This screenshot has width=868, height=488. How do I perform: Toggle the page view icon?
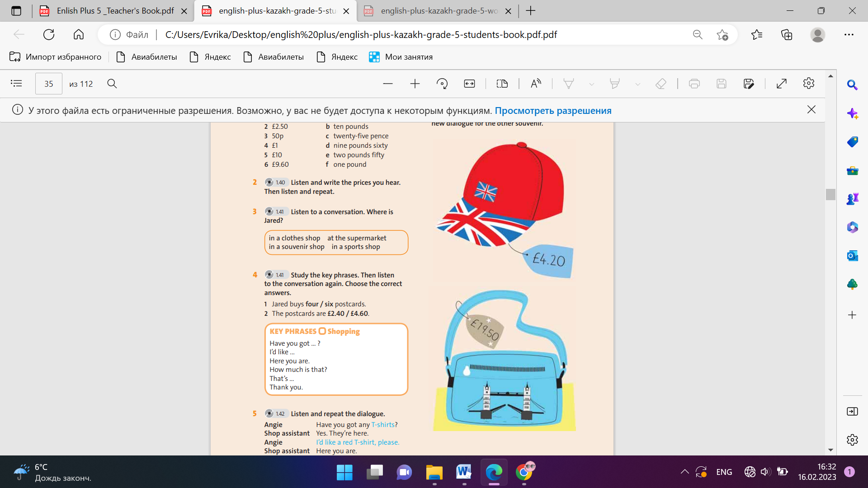coord(502,84)
